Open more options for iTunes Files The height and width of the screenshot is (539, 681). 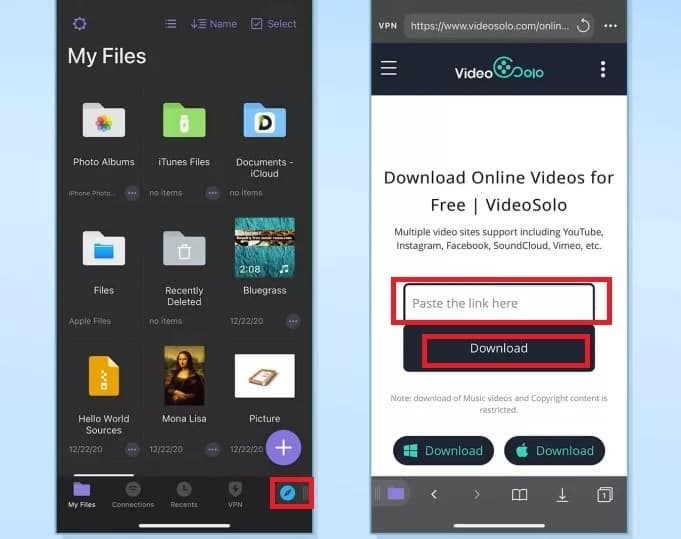click(212, 192)
